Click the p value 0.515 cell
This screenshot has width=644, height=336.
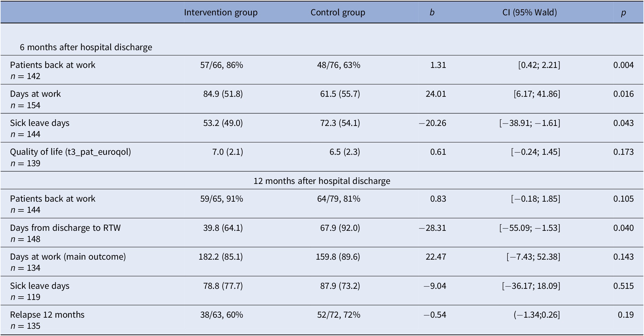(623, 286)
